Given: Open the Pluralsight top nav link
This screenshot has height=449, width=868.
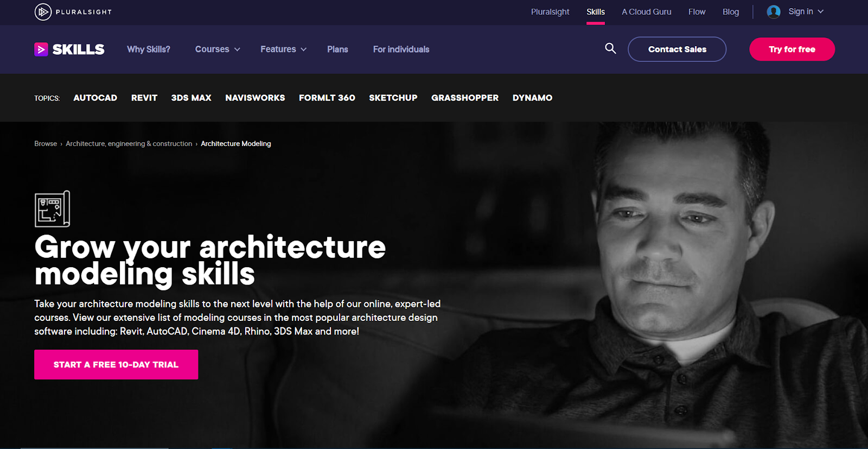Looking at the screenshot, I should click(550, 11).
